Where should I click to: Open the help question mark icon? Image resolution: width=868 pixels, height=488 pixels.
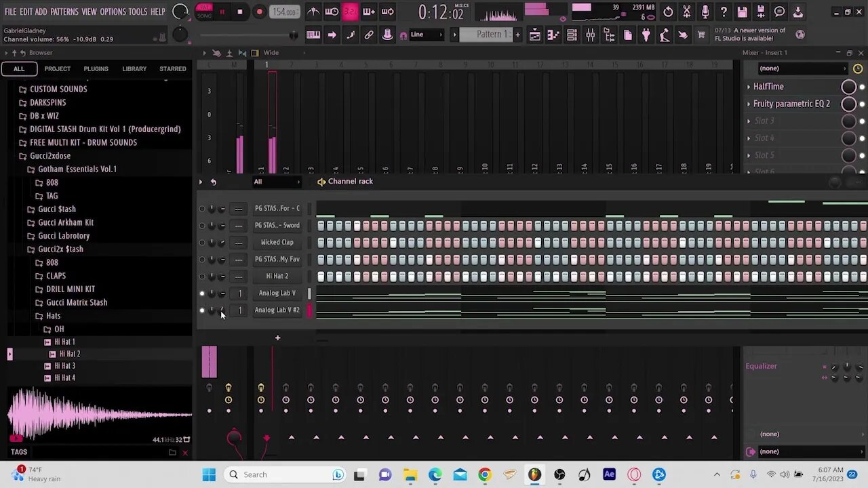(x=724, y=12)
